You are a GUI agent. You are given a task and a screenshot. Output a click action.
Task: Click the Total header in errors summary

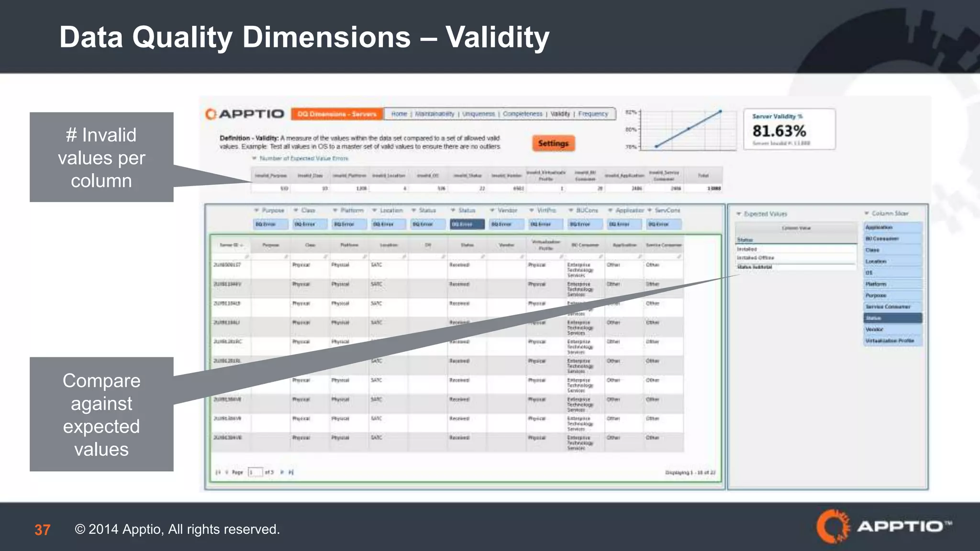coord(703,176)
